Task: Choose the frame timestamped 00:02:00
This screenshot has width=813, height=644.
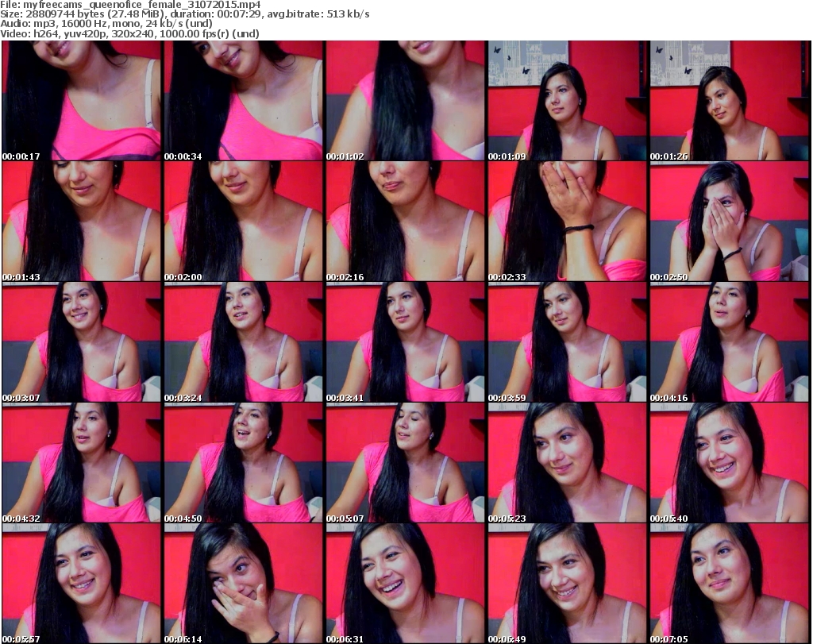Action: coord(243,222)
